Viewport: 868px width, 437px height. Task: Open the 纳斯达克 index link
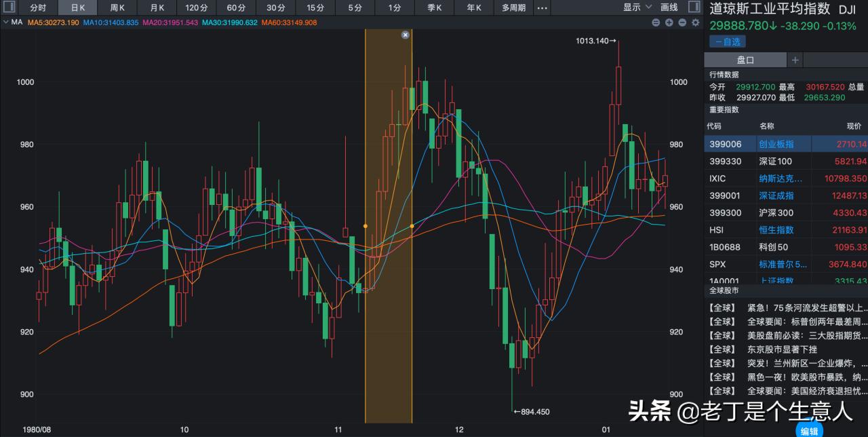click(780, 178)
